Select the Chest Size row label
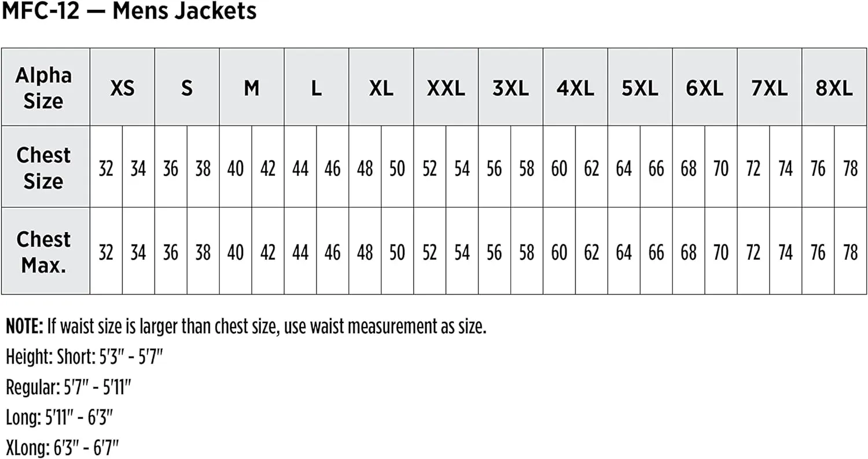This screenshot has width=868, height=459. coord(44,168)
